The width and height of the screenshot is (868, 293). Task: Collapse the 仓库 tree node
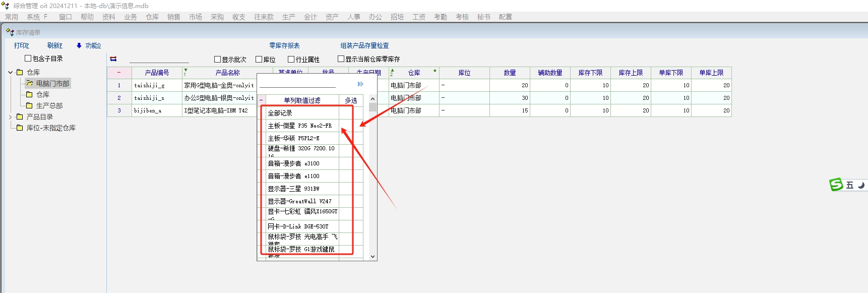tap(11, 73)
